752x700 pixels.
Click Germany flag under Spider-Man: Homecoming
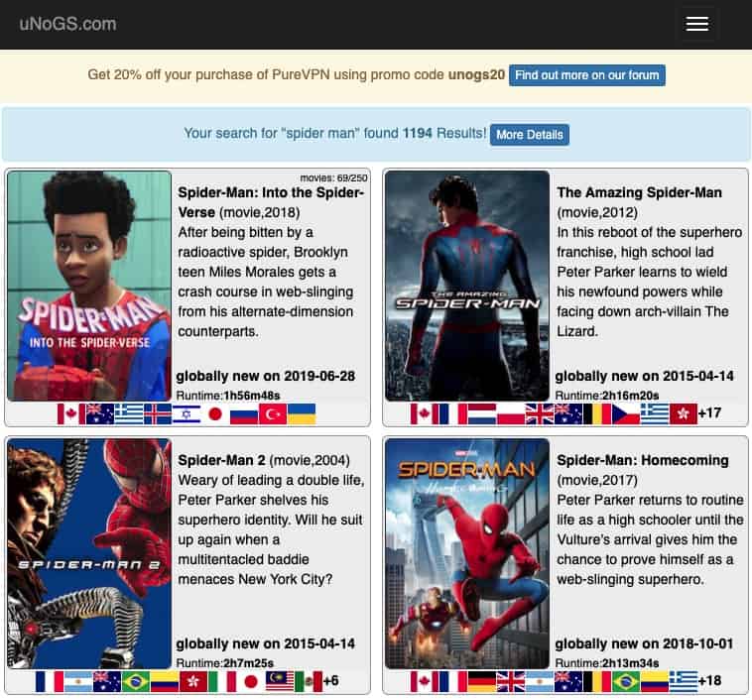(482, 681)
